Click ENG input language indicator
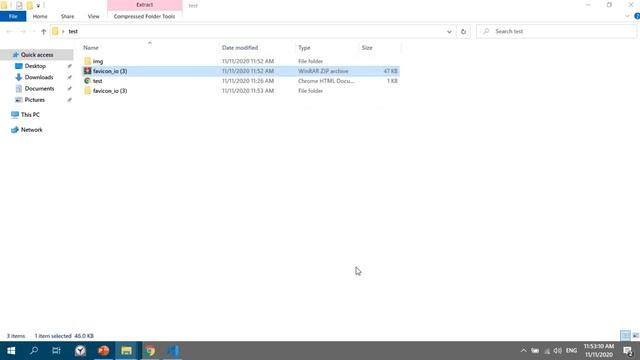 point(571,351)
